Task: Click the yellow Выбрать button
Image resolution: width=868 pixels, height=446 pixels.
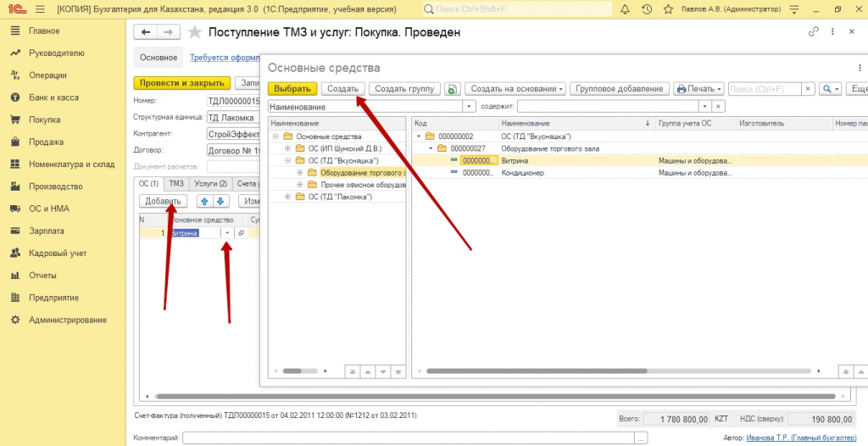Action: [x=292, y=89]
